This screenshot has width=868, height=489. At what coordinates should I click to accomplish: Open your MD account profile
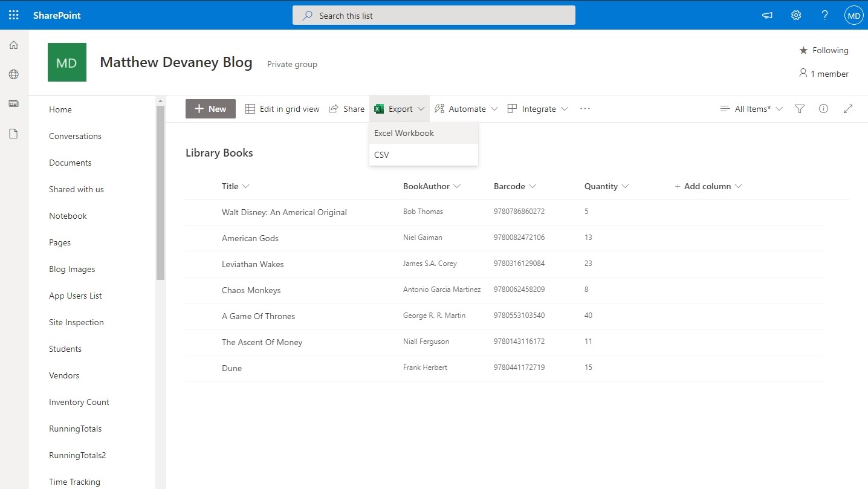click(x=853, y=15)
